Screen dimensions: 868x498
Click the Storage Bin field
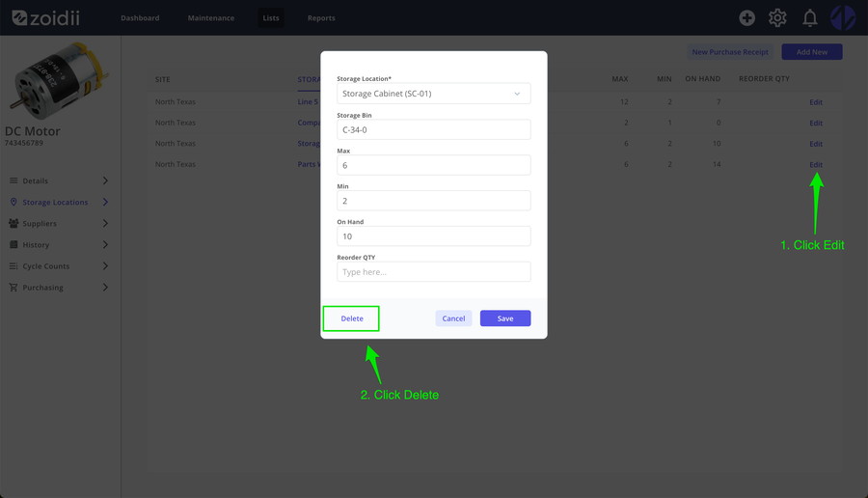tap(433, 129)
